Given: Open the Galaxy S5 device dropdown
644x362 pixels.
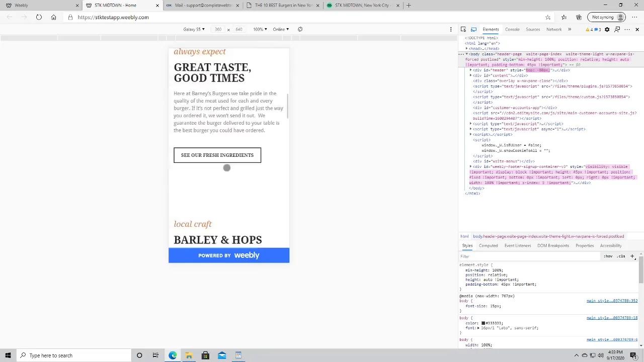Looking at the screenshot, I should click(193, 29).
